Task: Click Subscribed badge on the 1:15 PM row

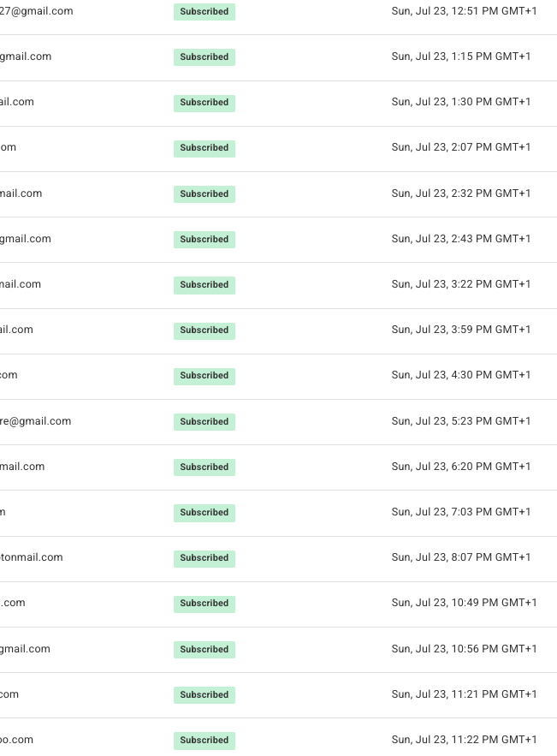Action: pyautogui.click(x=204, y=57)
